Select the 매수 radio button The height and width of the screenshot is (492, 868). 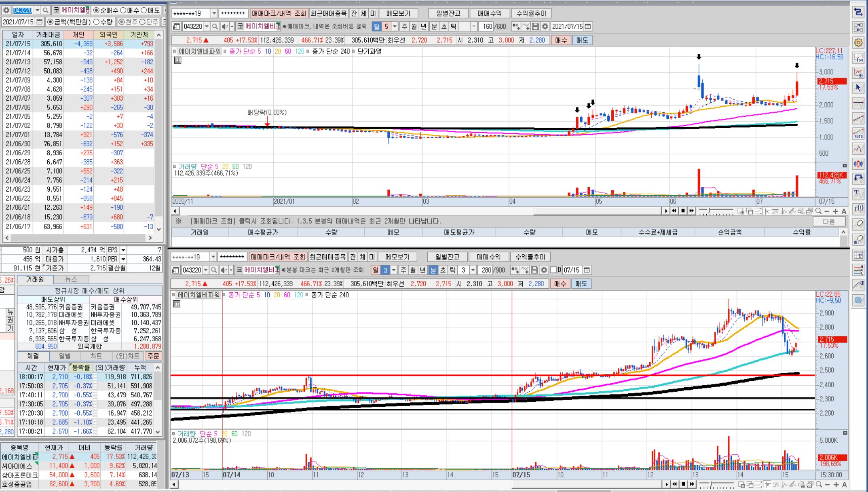[123, 10]
